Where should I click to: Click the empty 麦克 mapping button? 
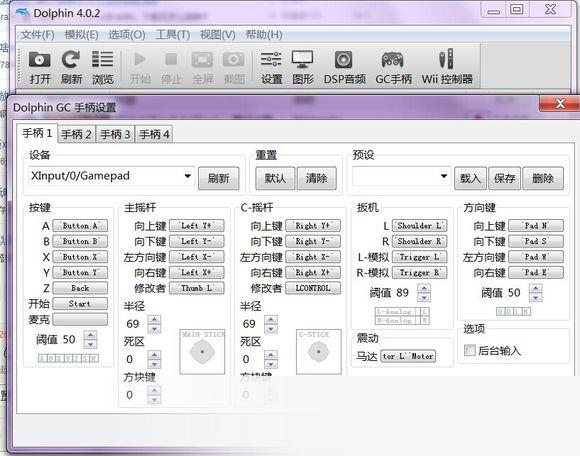[80, 319]
